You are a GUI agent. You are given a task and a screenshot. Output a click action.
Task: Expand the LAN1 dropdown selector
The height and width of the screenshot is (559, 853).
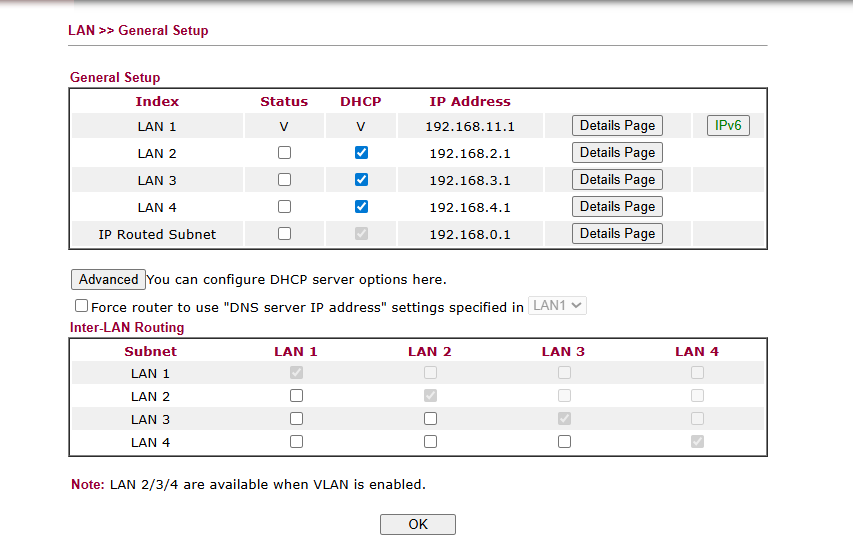click(557, 306)
